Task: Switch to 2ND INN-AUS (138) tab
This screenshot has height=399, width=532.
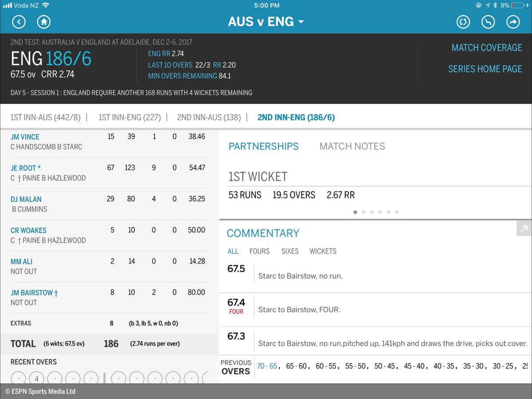Action: (209, 118)
